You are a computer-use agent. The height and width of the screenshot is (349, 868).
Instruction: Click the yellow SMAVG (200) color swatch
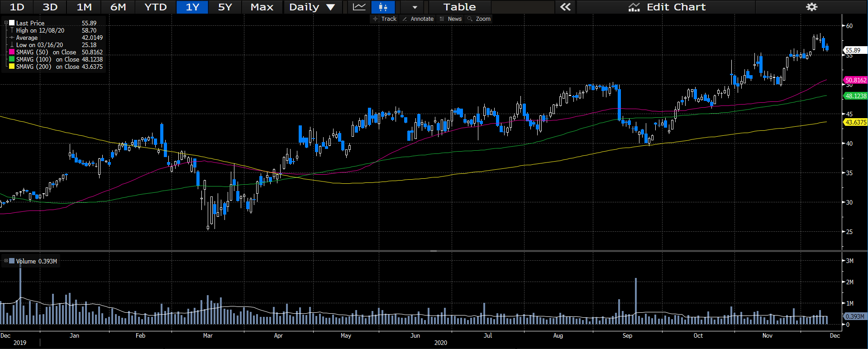click(12, 67)
